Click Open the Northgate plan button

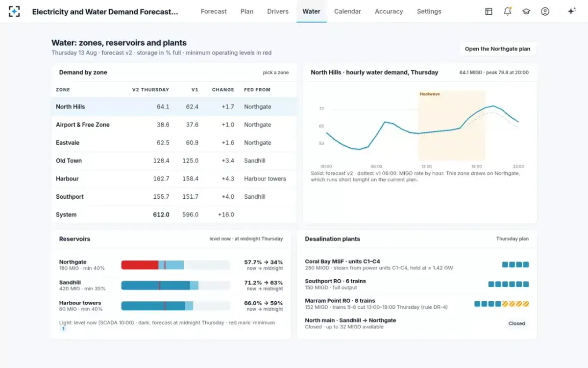point(497,49)
